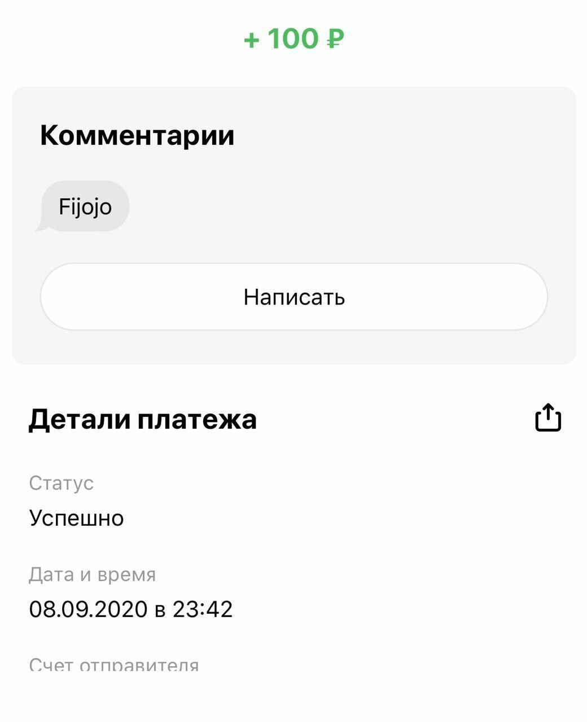The width and height of the screenshot is (588, 722).
Task: Click the Статус field label
Action: tap(61, 483)
